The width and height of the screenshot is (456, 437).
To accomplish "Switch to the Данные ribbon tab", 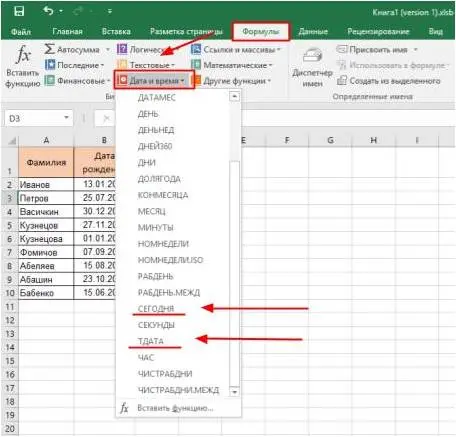I will click(x=313, y=31).
